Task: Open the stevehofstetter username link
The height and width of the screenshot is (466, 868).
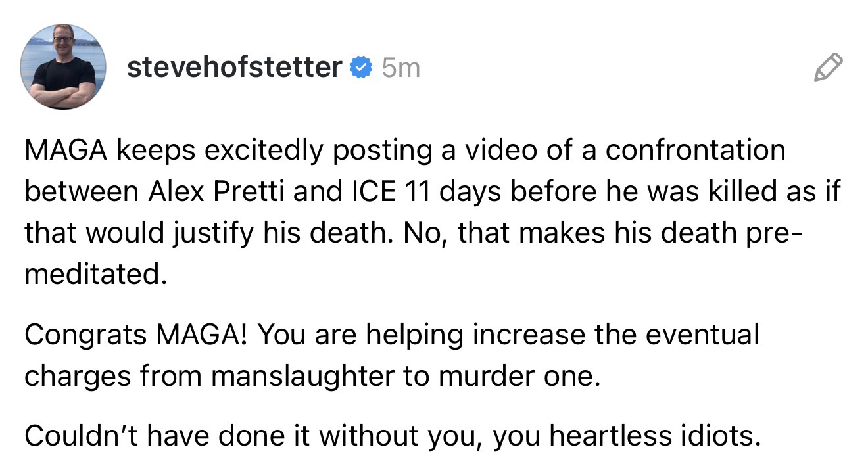Action: [x=234, y=67]
